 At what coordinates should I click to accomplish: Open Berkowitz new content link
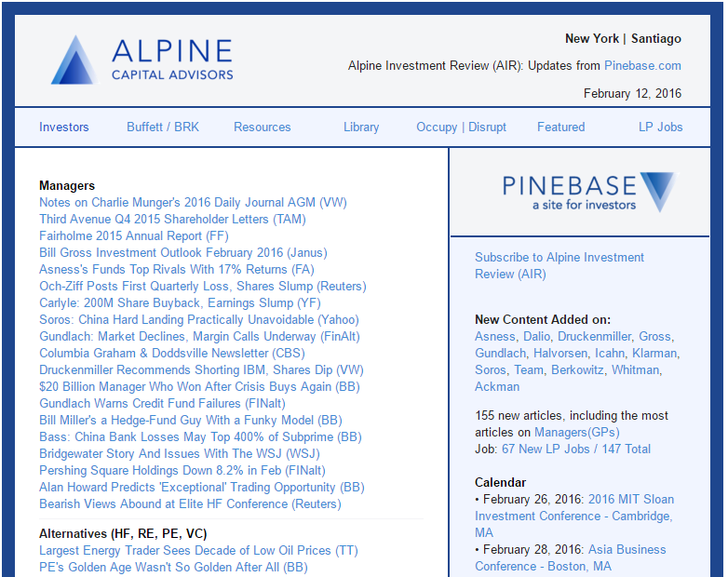pyautogui.click(x=577, y=369)
